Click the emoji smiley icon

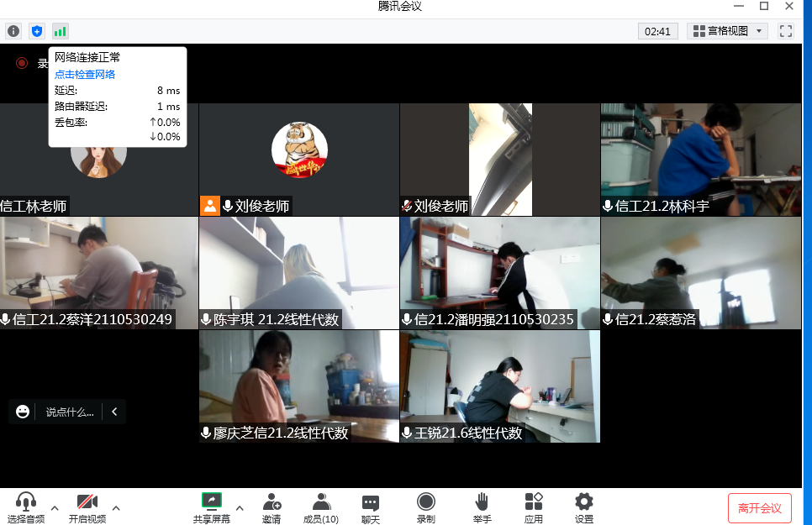pyautogui.click(x=22, y=412)
